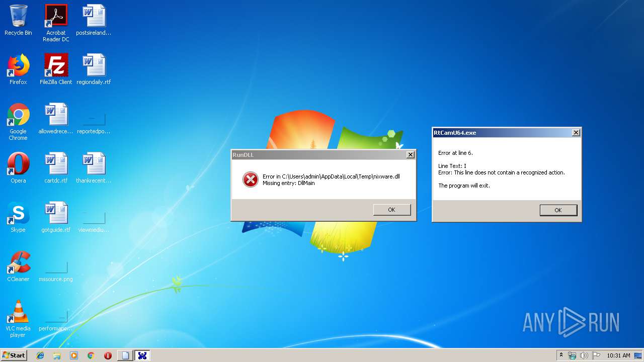
Task: Switch to the blank document taskbar window
Action: click(x=125, y=355)
